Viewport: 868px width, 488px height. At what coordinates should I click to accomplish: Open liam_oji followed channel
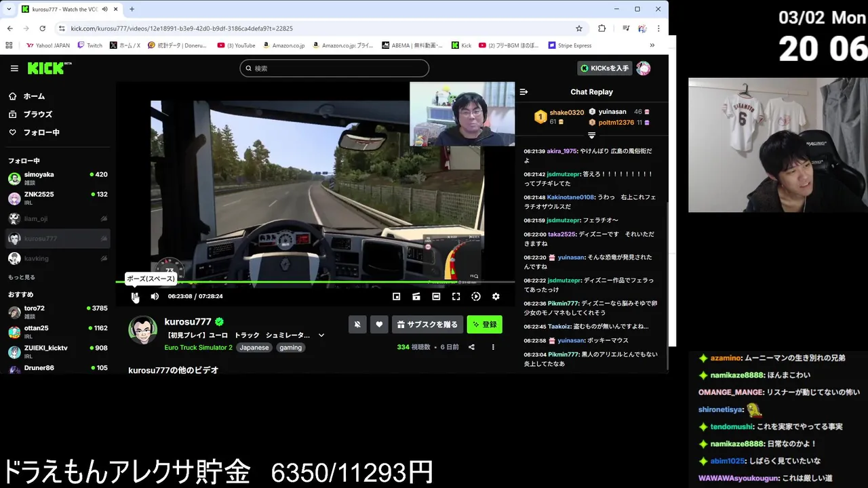(58, 218)
